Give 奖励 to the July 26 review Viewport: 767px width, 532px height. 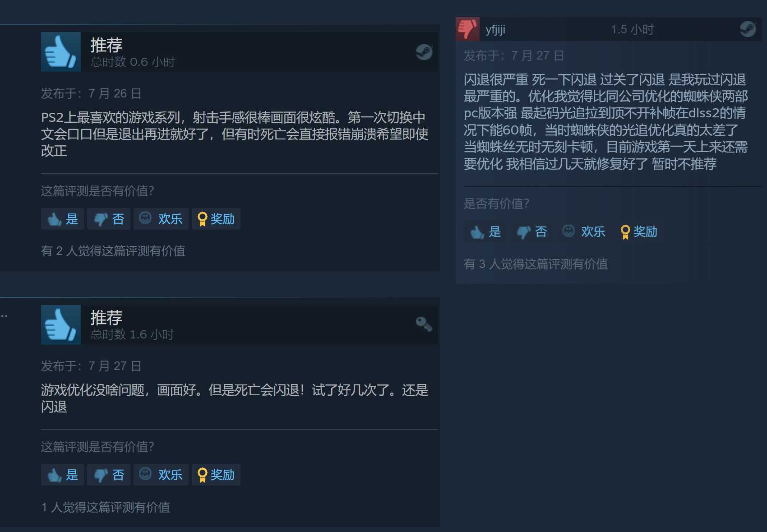pyautogui.click(x=216, y=219)
